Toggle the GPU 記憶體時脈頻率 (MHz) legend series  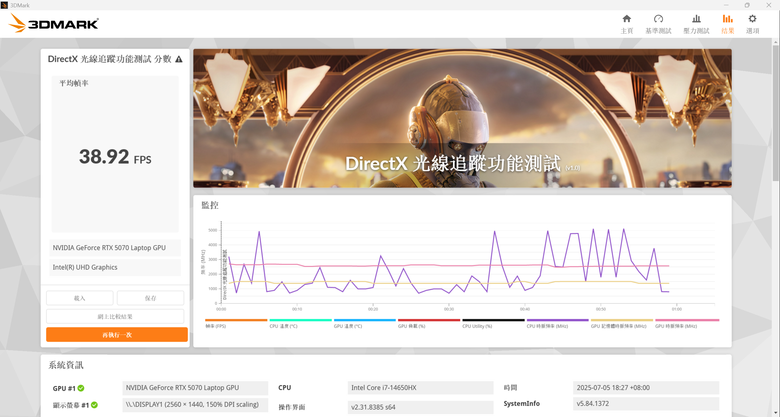[x=622, y=324]
